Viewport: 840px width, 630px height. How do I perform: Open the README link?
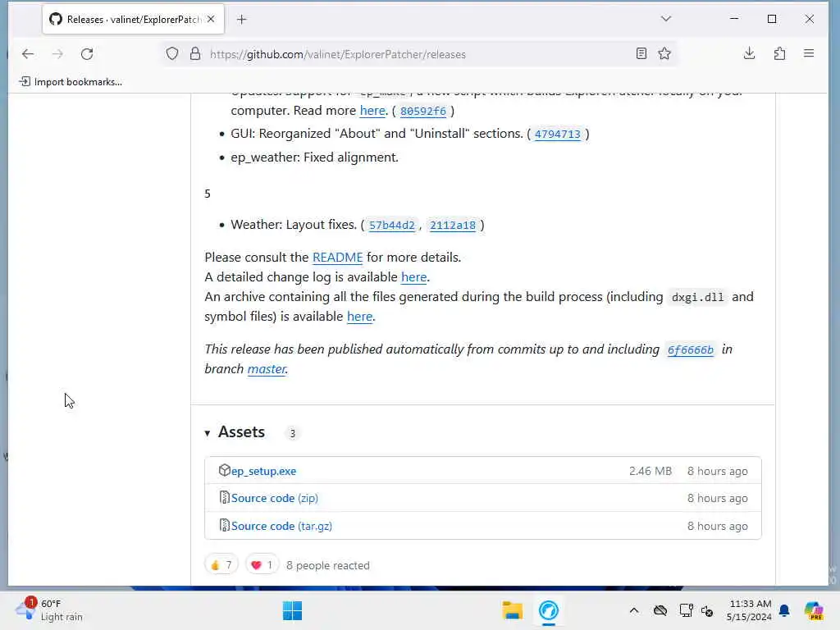pos(337,257)
